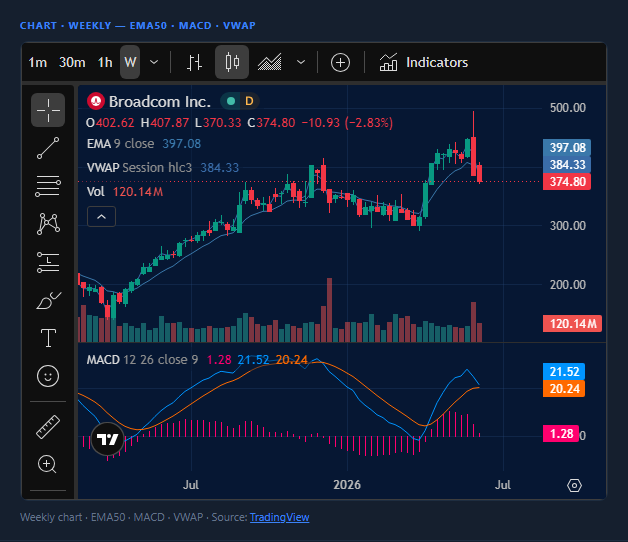Image resolution: width=628 pixels, height=542 pixels.
Task: Open the TradingView source link
Action: click(280, 517)
